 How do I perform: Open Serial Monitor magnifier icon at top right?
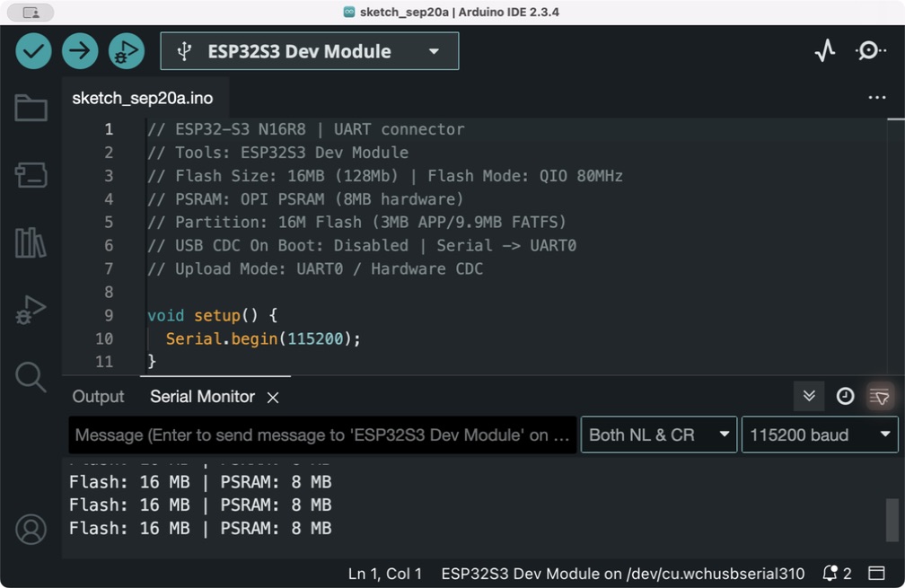pos(870,51)
